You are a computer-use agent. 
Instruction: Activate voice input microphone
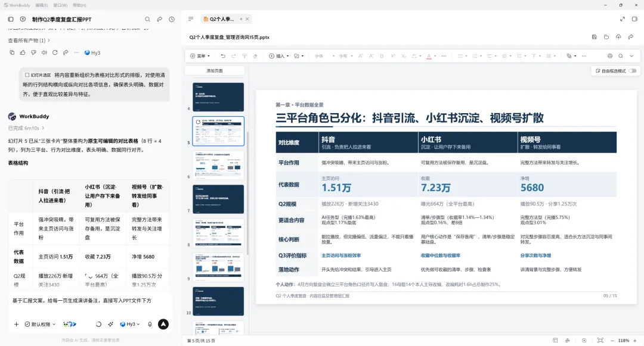[x=150, y=325]
